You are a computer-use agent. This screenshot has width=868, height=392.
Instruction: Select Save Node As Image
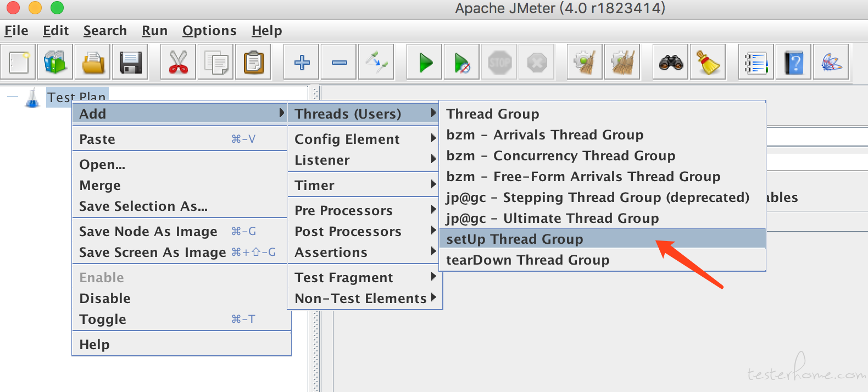tap(180, 231)
